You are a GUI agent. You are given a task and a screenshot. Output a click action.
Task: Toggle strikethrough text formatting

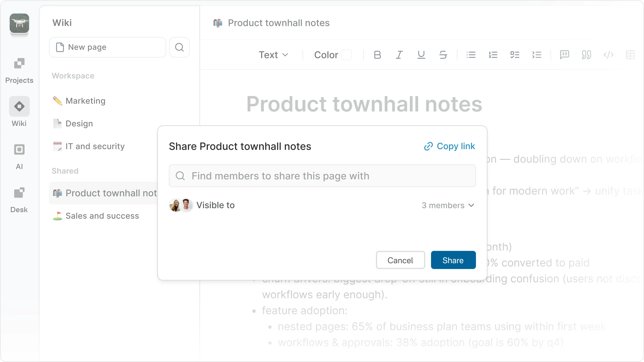click(443, 55)
